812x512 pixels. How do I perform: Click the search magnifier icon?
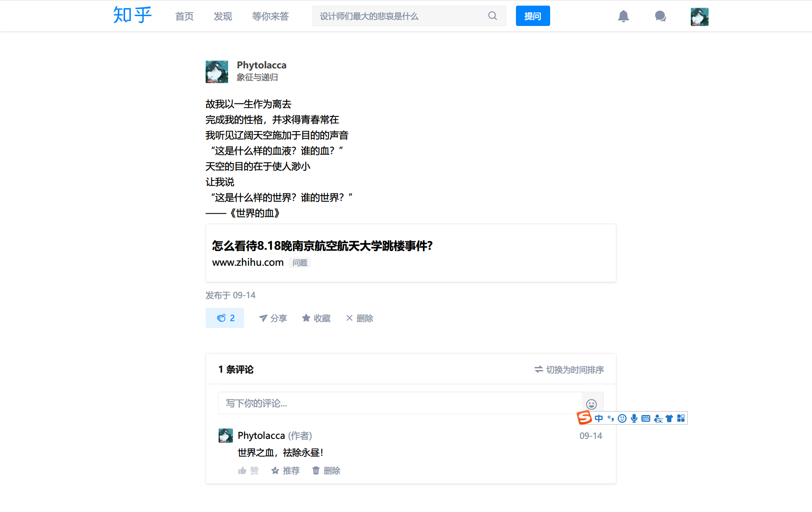(x=493, y=16)
